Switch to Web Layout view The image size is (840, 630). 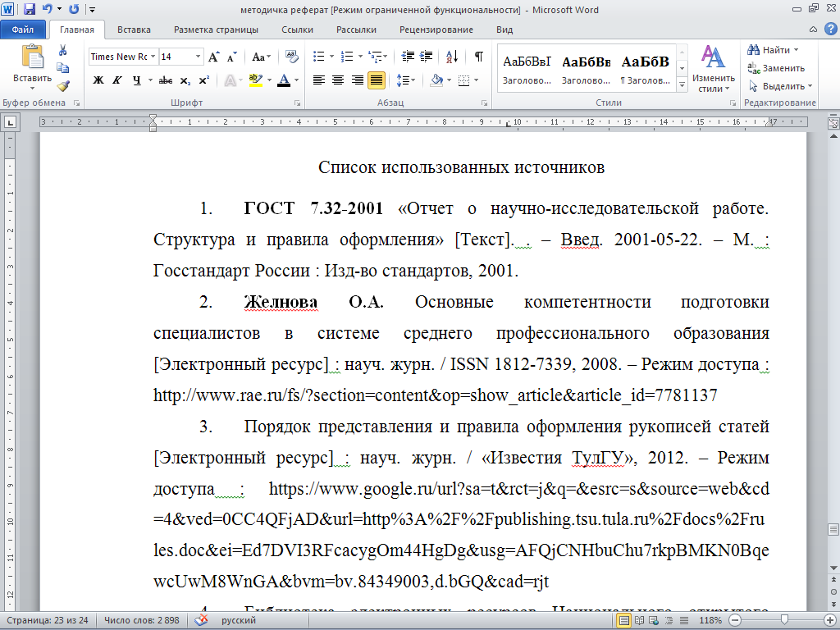pyautogui.click(x=654, y=620)
